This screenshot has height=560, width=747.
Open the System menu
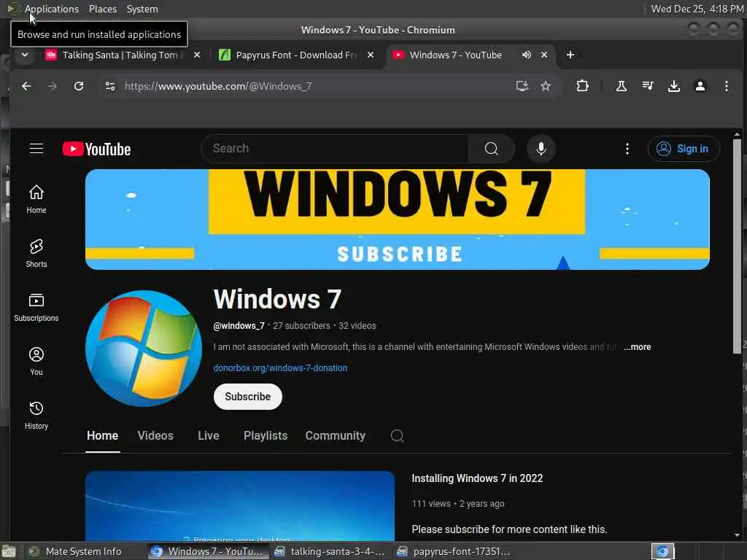point(142,9)
